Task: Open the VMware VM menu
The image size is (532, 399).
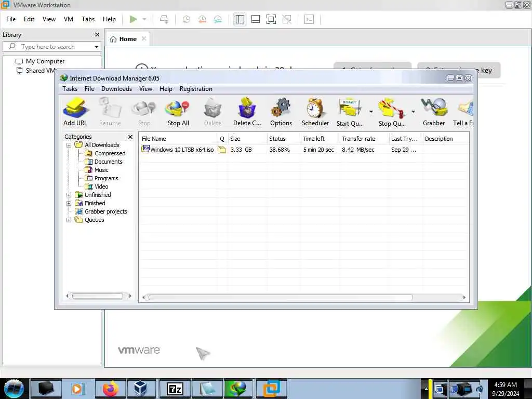Action: [x=69, y=19]
